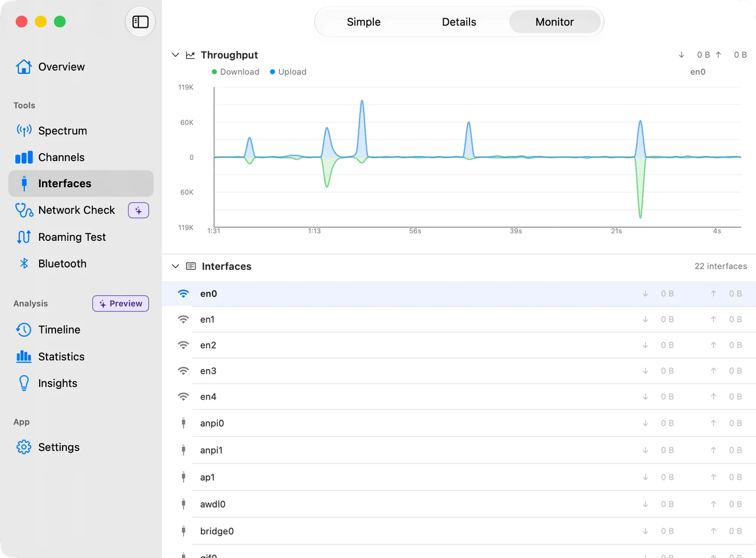Click the Download legend dot
The height and width of the screenshot is (558, 756).
[214, 72]
